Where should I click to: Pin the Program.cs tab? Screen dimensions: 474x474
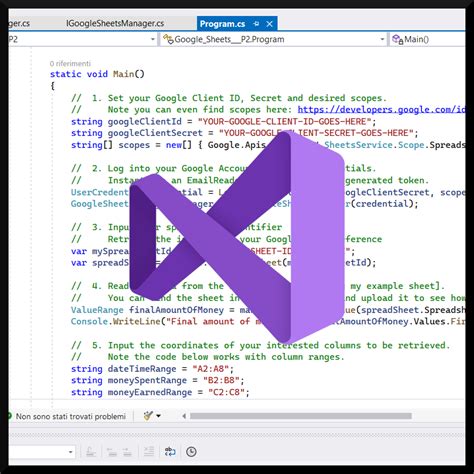(256, 24)
